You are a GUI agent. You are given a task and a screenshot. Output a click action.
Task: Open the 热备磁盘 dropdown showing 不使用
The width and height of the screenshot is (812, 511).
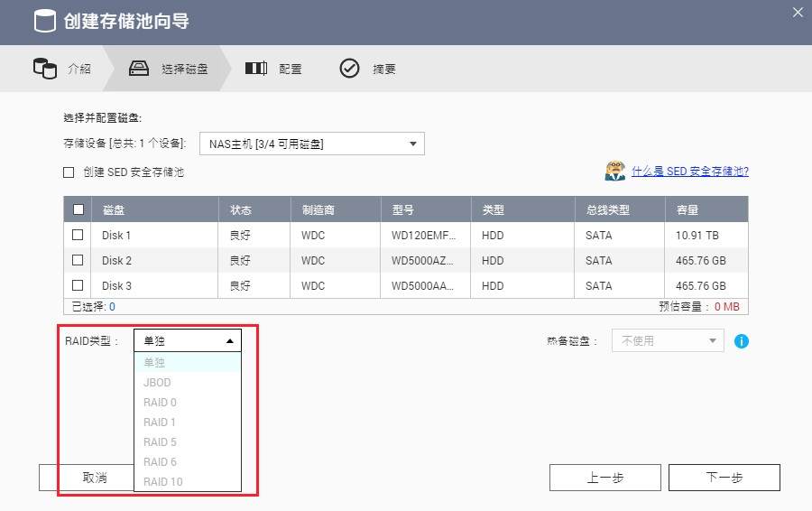coord(668,340)
